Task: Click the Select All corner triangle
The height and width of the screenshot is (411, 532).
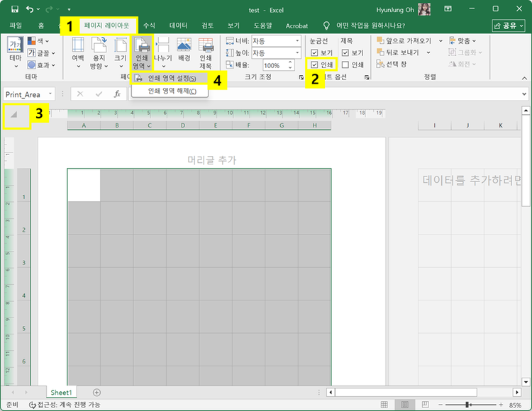Action: tap(14, 114)
